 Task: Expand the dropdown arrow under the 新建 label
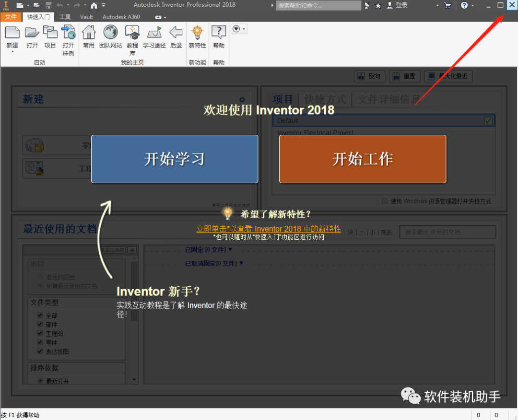tap(12, 52)
